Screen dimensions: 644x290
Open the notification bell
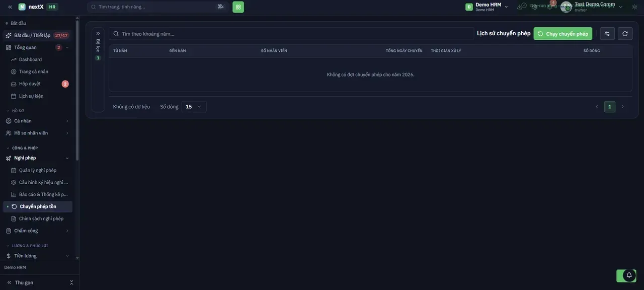629,275
